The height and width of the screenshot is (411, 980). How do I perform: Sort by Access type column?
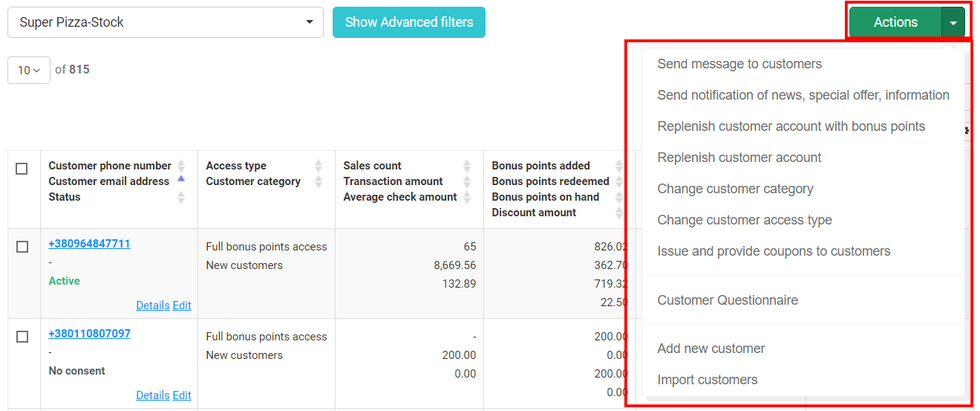pyautogui.click(x=318, y=166)
